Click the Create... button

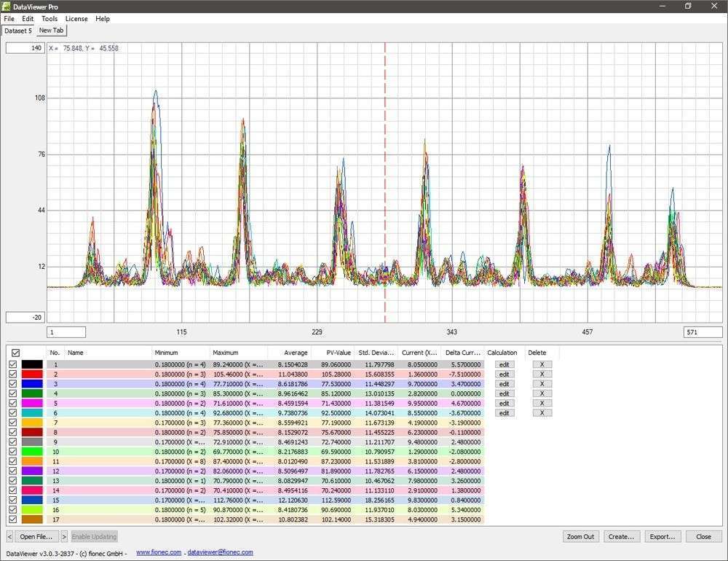click(621, 536)
